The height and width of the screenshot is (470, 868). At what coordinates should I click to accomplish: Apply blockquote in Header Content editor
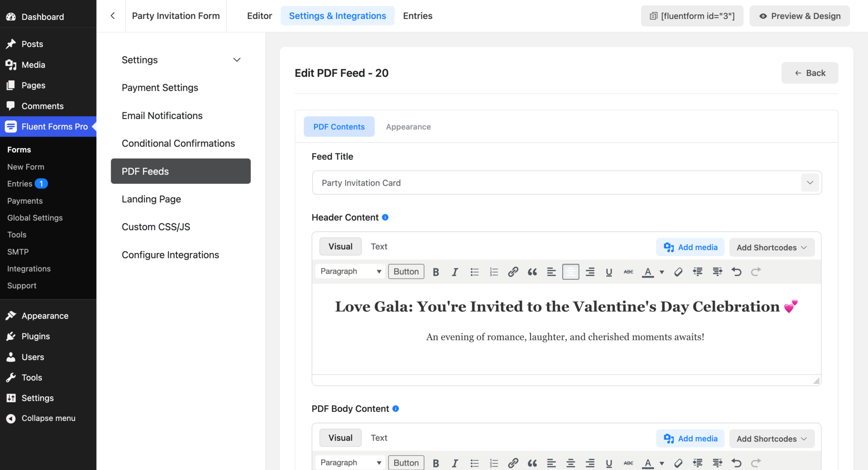tap(532, 272)
